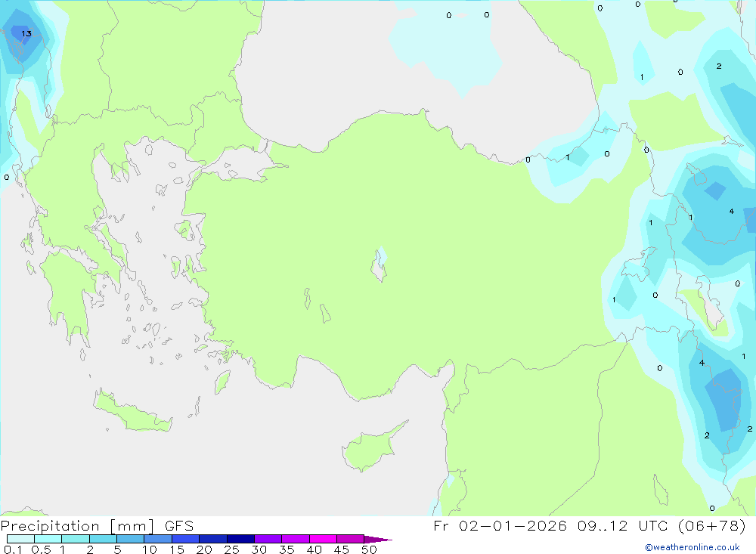Click the '20' label on the color scale
The width and height of the screenshot is (756, 554).
pyautogui.click(x=204, y=549)
